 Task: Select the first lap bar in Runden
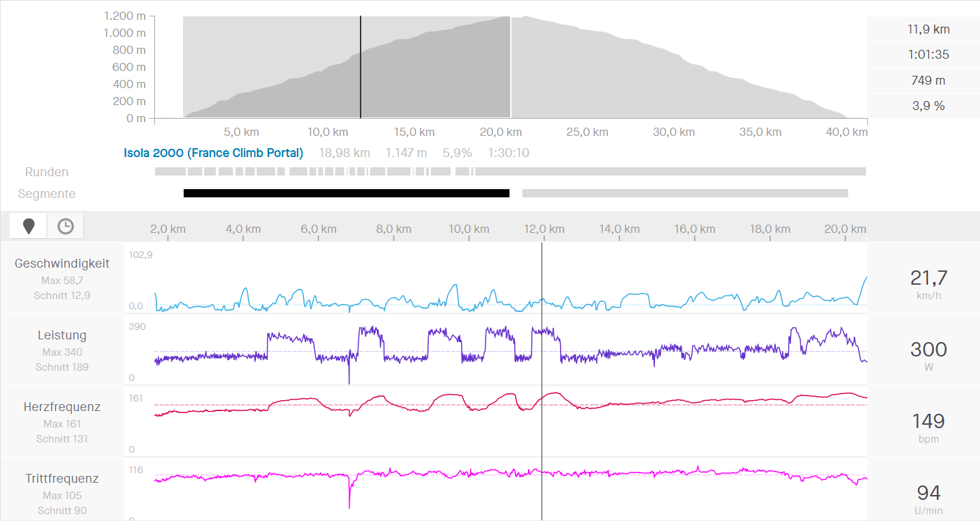click(169, 171)
